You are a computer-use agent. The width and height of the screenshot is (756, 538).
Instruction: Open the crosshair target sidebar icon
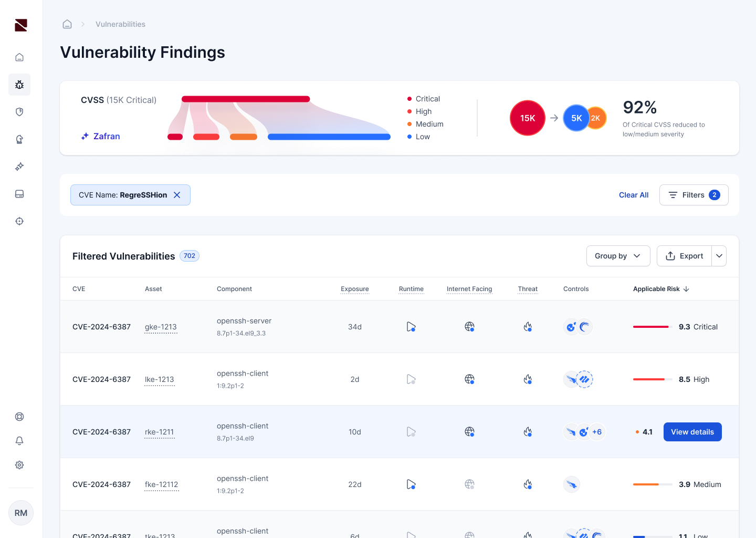19,221
